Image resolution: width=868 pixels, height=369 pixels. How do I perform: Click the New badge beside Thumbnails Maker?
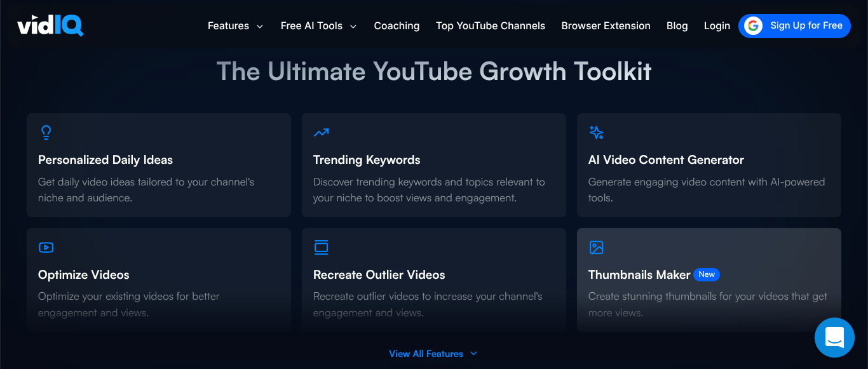707,274
